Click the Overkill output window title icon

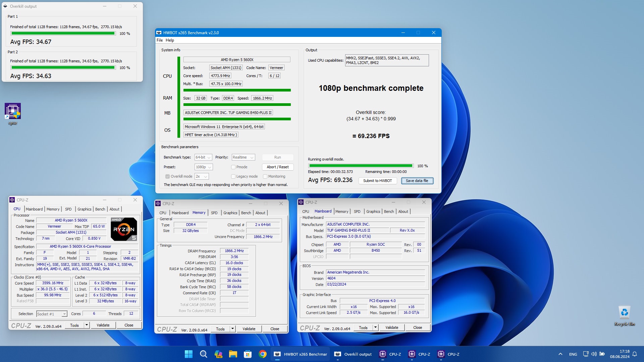tap(5, 6)
